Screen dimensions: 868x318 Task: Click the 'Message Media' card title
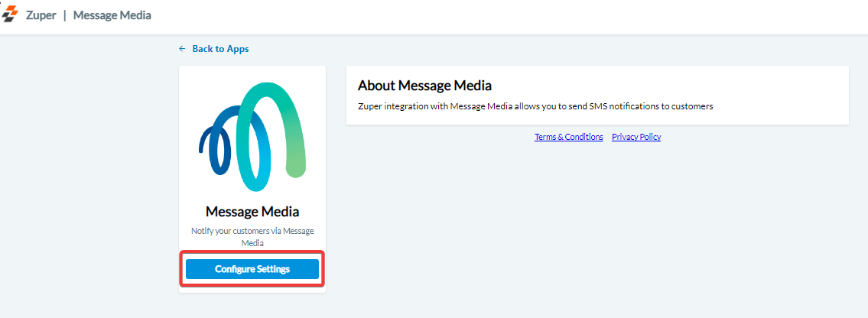click(252, 211)
